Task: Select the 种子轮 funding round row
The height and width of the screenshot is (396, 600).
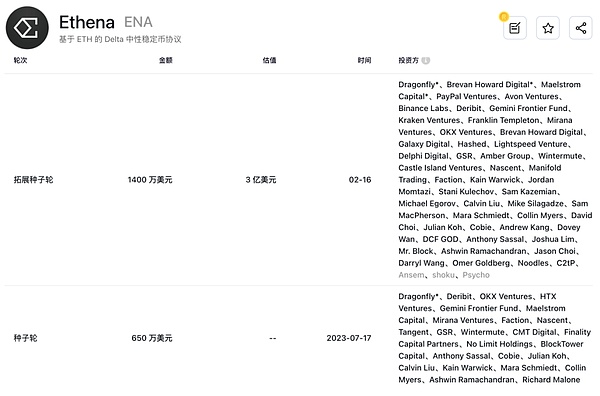Action: [x=298, y=338]
